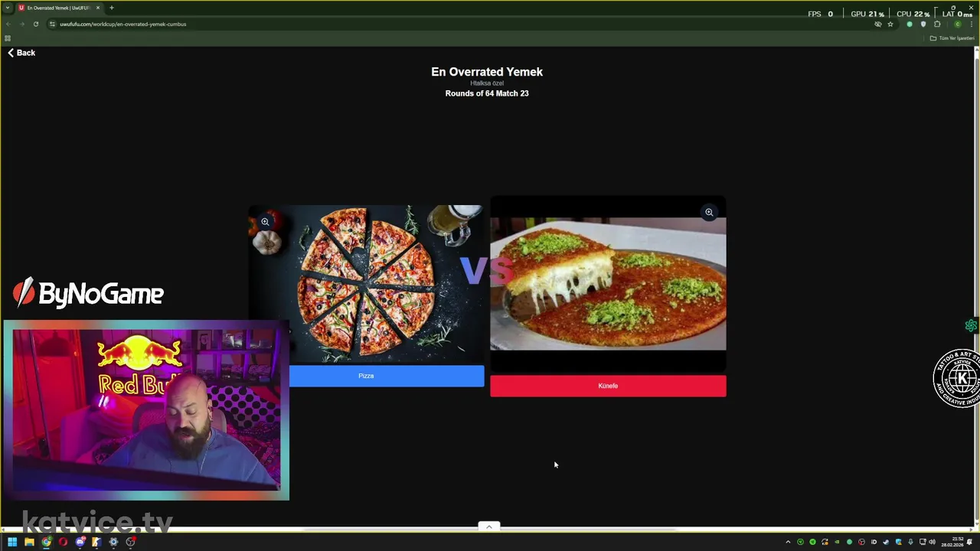Image resolution: width=980 pixels, height=551 pixels.
Task: Open the Windows Start menu
Action: click(x=12, y=542)
